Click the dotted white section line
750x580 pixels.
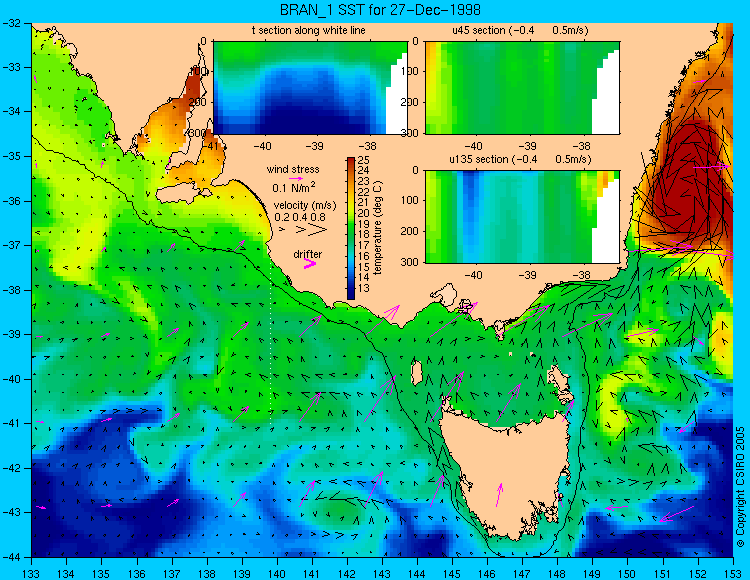(x=271, y=343)
